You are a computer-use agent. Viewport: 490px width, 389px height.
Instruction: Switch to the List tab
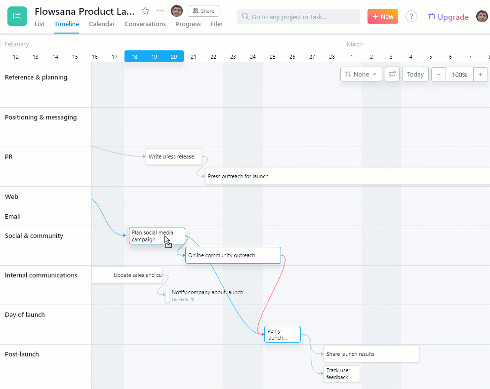[39, 24]
